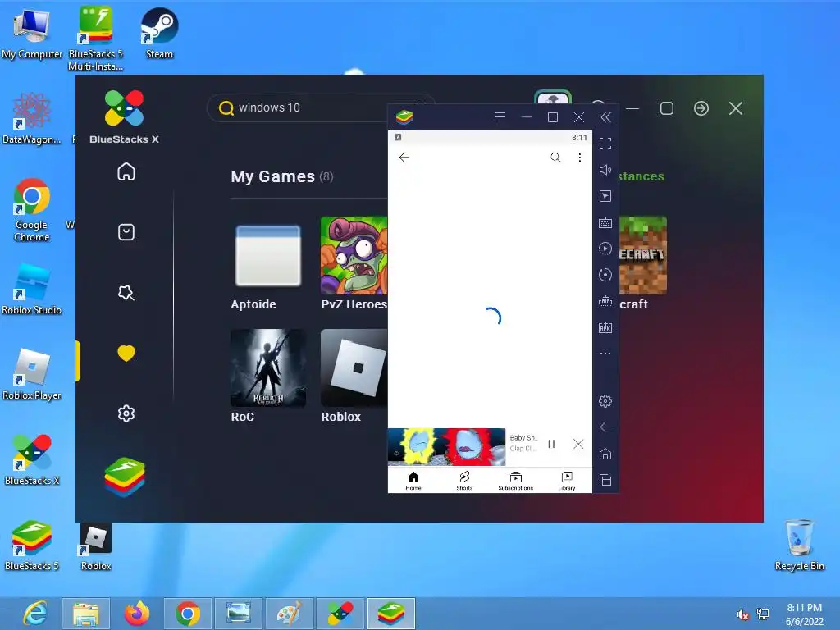Click the arrow-circle button in BlueStacks X title bar
This screenshot has height=630, width=840.
(x=701, y=108)
